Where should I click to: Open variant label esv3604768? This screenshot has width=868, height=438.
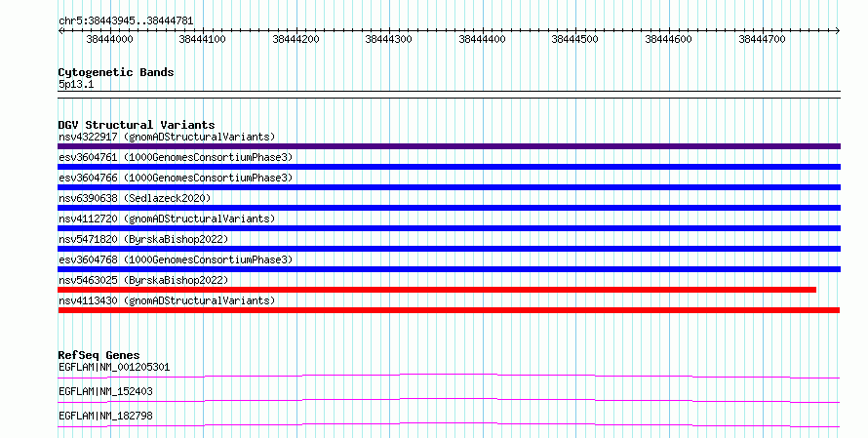click(x=176, y=259)
